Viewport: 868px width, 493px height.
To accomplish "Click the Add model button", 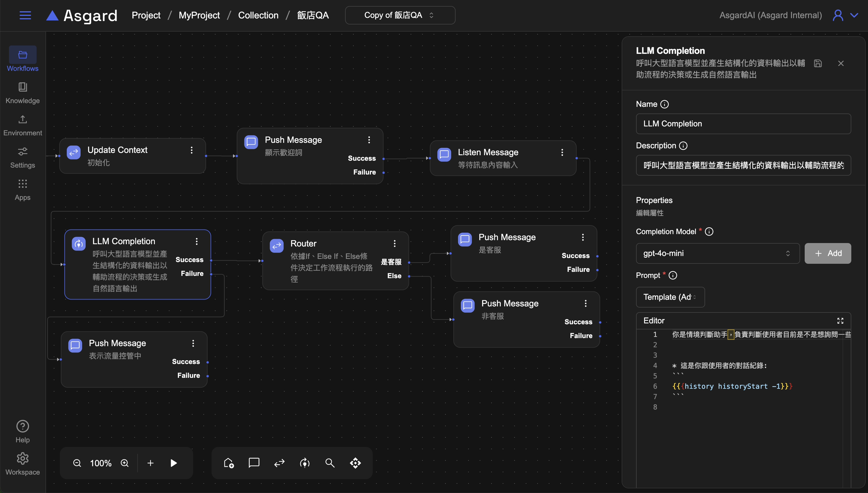I will click(827, 253).
